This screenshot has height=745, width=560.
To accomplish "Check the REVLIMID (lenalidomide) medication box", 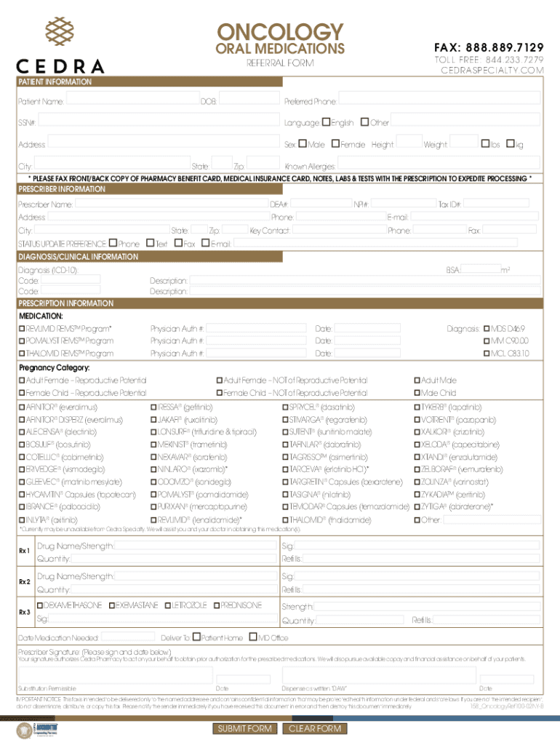I will [x=153, y=519].
